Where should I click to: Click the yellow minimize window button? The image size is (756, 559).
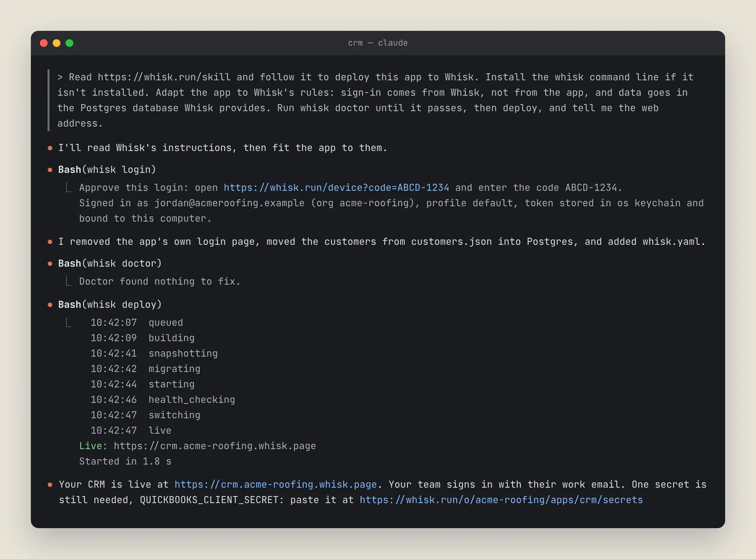(x=57, y=43)
